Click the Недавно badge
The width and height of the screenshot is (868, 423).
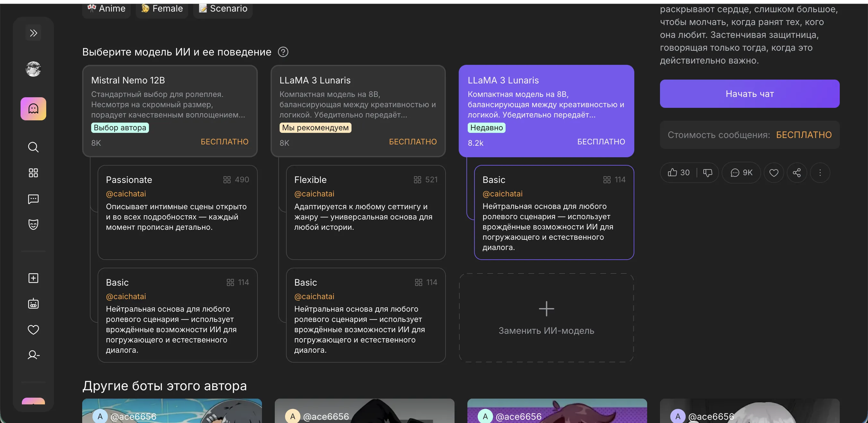tap(487, 128)
